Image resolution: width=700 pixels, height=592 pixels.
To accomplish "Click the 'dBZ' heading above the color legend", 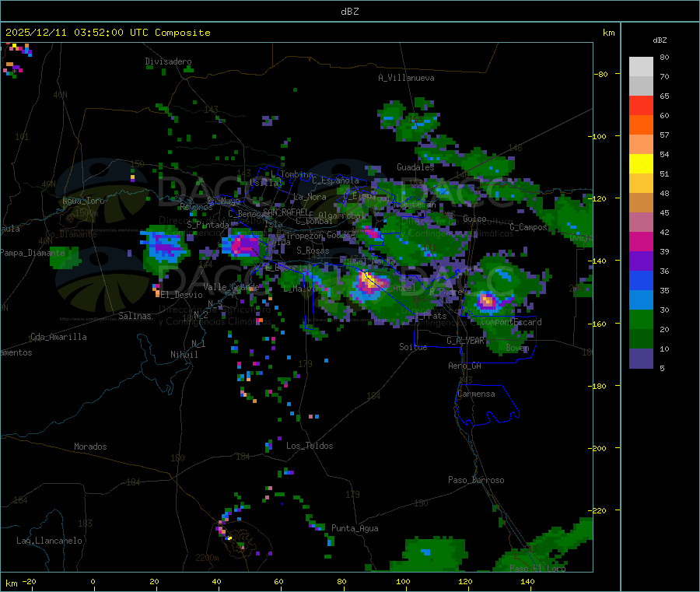I will [x=660, y=40].
